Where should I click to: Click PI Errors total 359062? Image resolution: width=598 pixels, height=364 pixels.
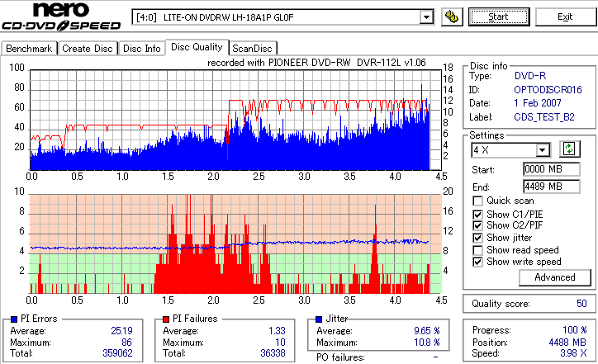coord(117,353)
